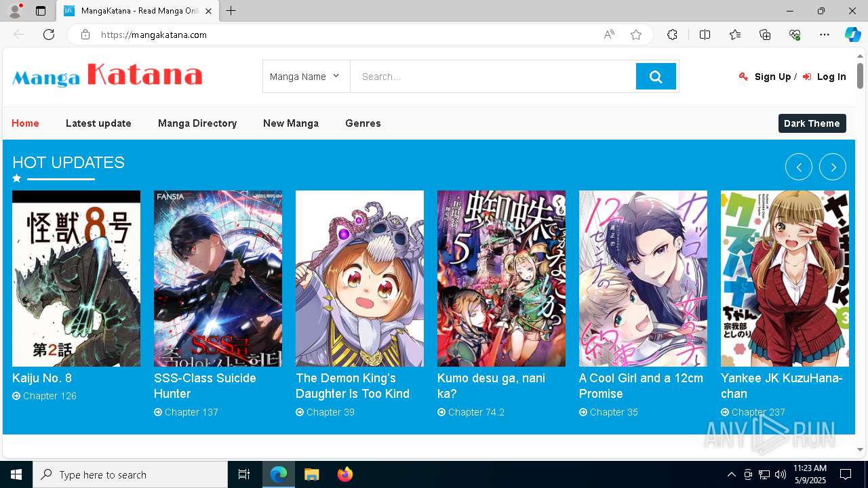Image resolution: width=868 pixels, height=488 pixels.
Task: Open the Manga Name search type dropdown
Action: tap(306, 77)
